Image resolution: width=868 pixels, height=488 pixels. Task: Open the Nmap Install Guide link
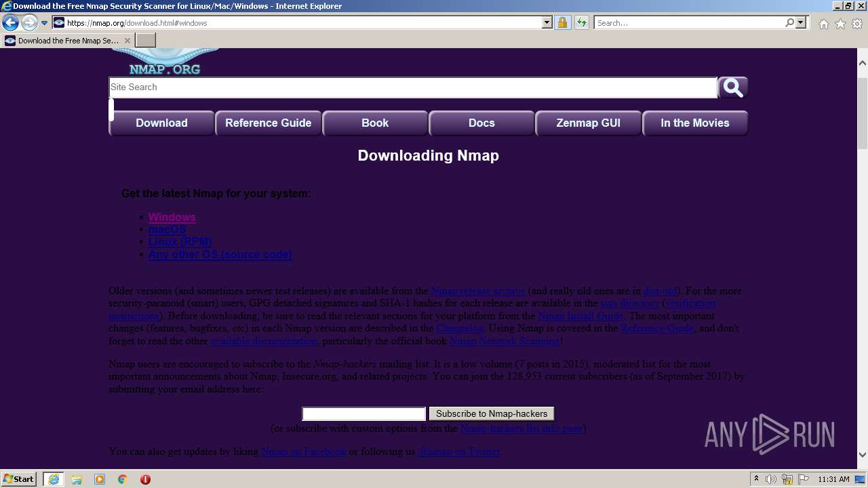580,316
